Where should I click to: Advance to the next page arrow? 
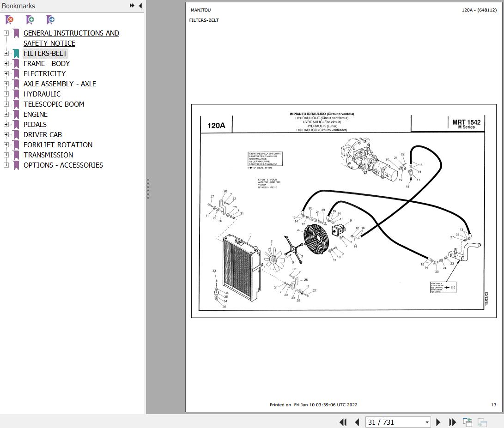pos(438,422)
